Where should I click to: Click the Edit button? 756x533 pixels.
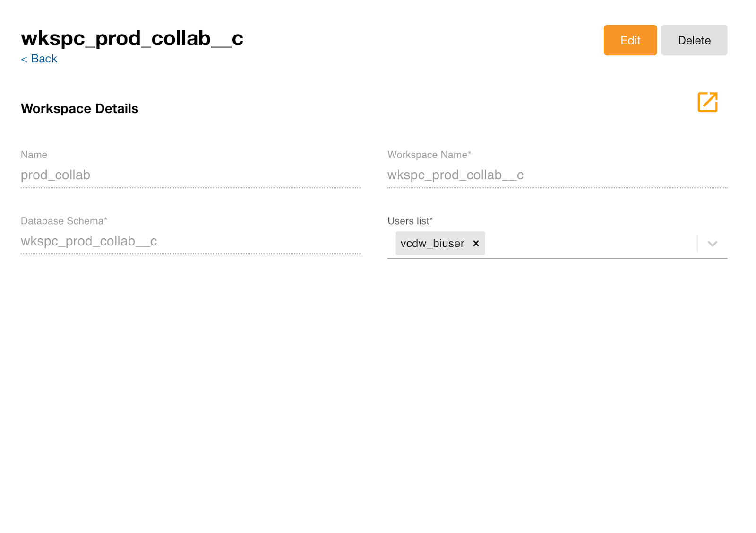click(630, 40)
